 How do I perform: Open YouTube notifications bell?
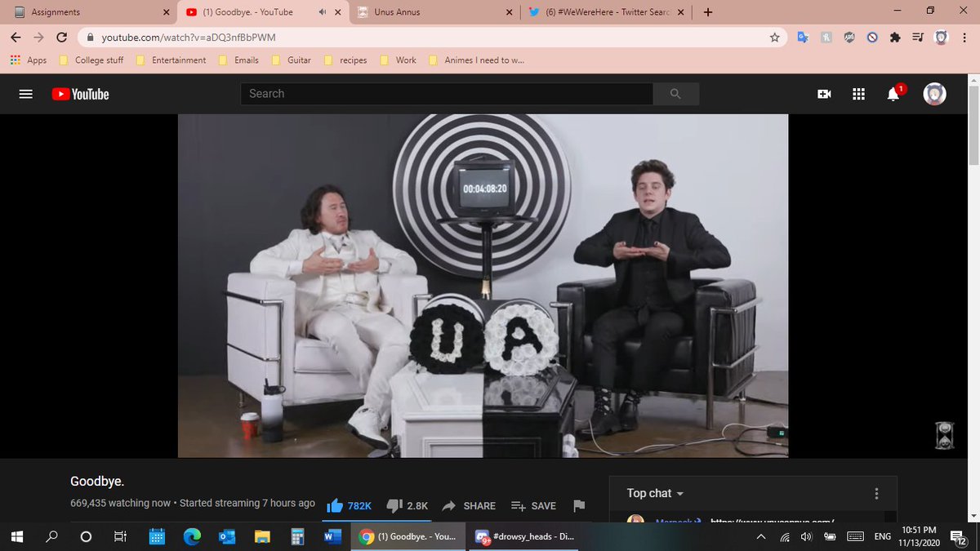point(893,93)
